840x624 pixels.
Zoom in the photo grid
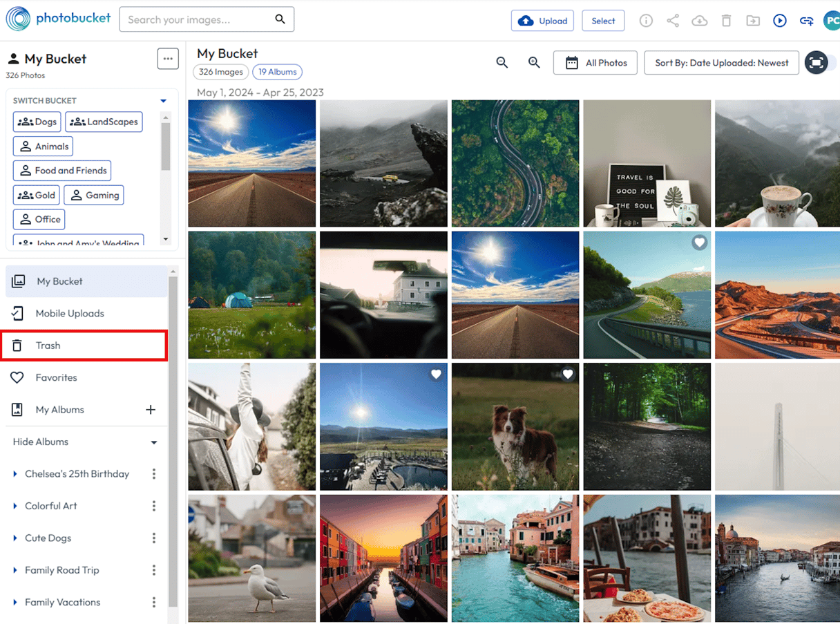tap(534, 63)
